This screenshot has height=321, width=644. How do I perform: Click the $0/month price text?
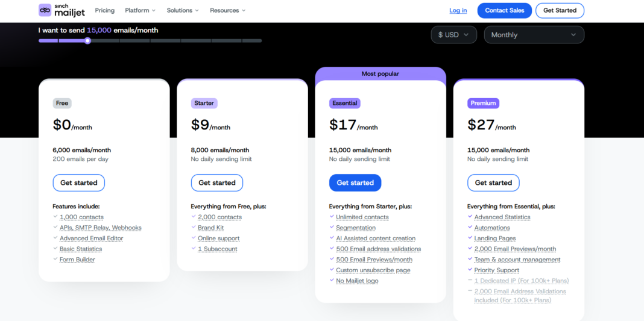(72, 125)
